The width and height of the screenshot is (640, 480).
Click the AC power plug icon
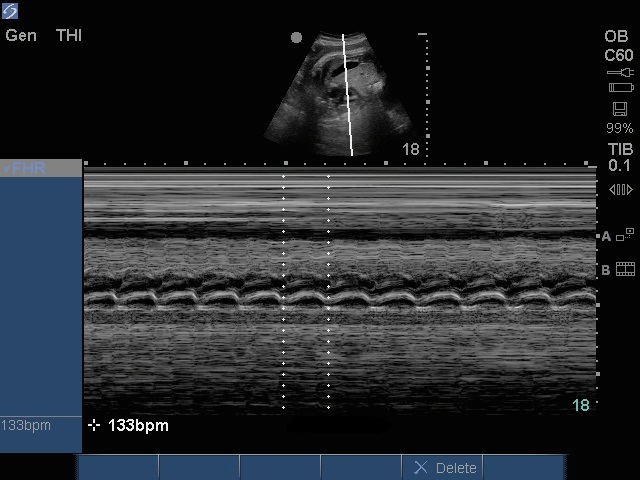click(620, 73)
